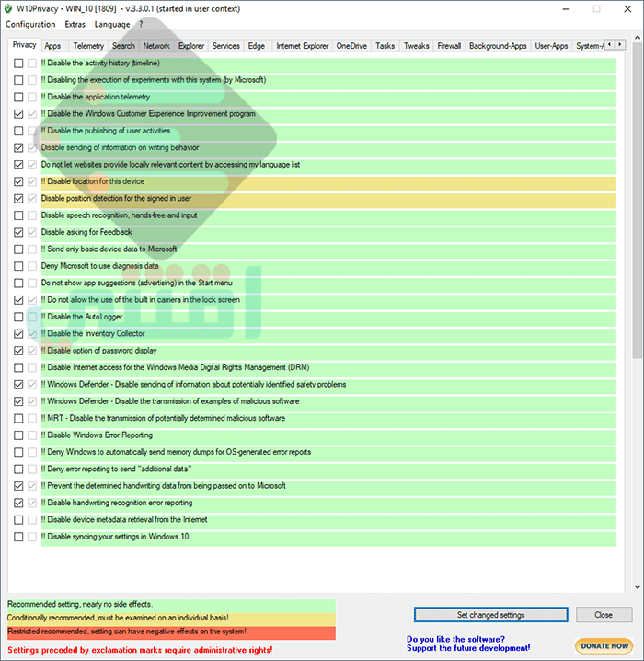Click the scrollbar down arrow

tap(638, 586)
